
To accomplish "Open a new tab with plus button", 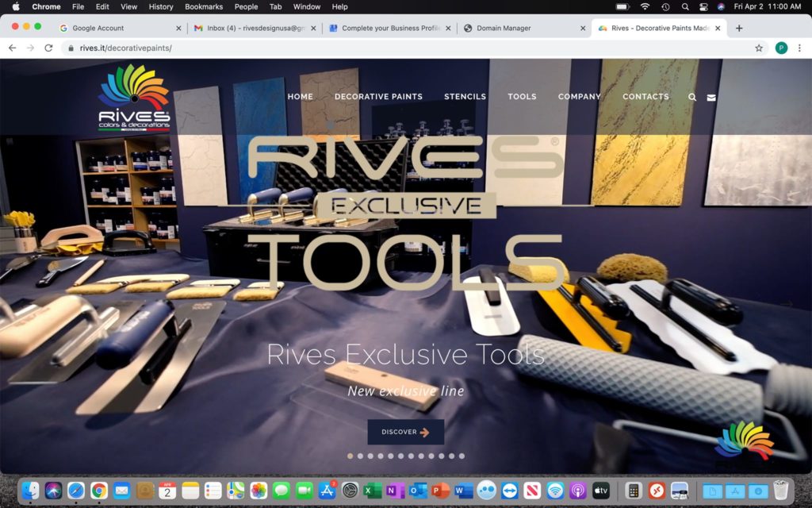I will [x=739, y=28].
